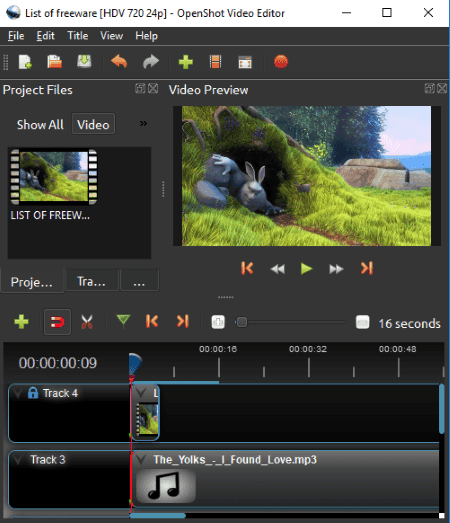Screen dimensions: 450x523
Task: Close the Video Preview panel
Action: (442, 88)
